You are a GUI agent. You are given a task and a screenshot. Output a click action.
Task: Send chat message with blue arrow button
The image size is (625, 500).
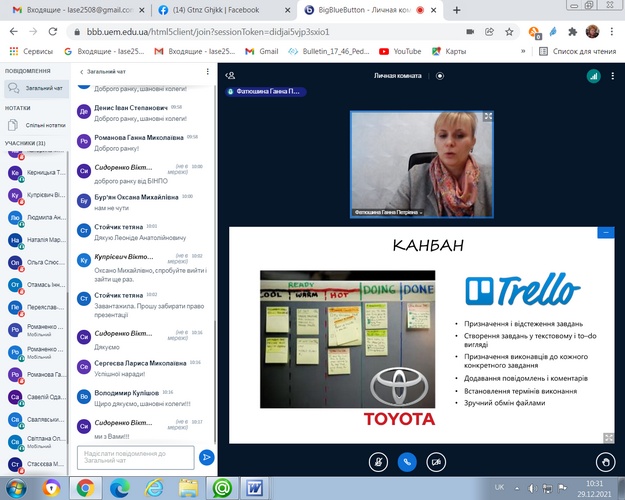coord(206,456)
